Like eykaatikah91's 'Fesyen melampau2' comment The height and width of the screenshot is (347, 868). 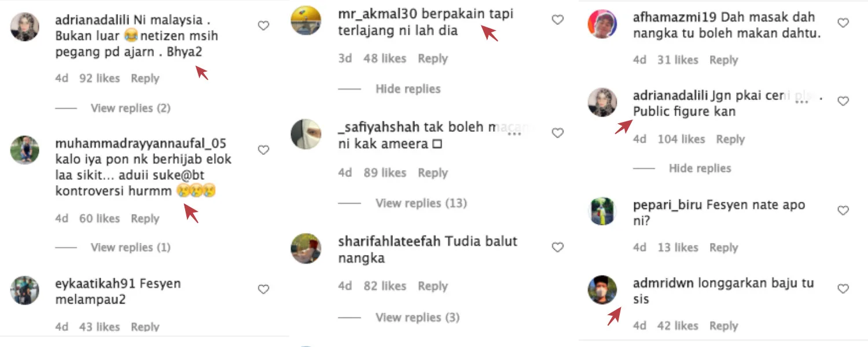(x=263, y=289)
